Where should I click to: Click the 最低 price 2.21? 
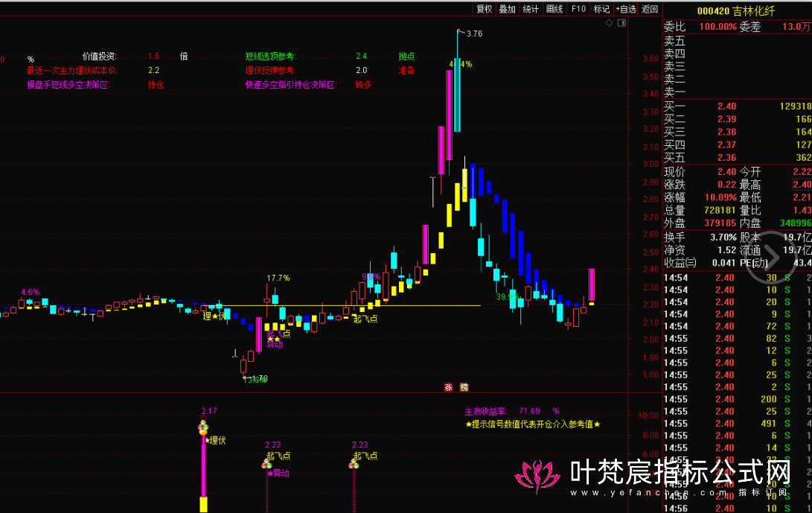802,197
